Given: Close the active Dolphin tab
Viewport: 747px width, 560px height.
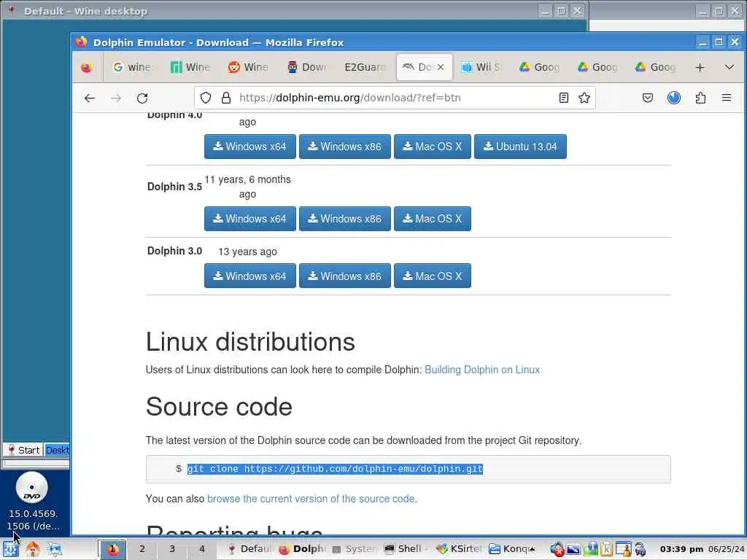Looking at the screenshot, I should pyautogui.click(x=441, y=68).
